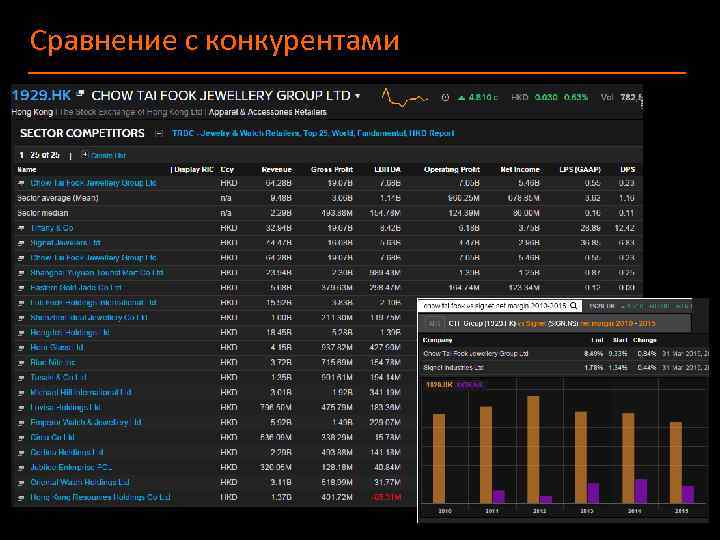Click the icon beside Cortina Holdings Ltd
The width and height of the screenshot is (720, 540).
tap(21, 453)
